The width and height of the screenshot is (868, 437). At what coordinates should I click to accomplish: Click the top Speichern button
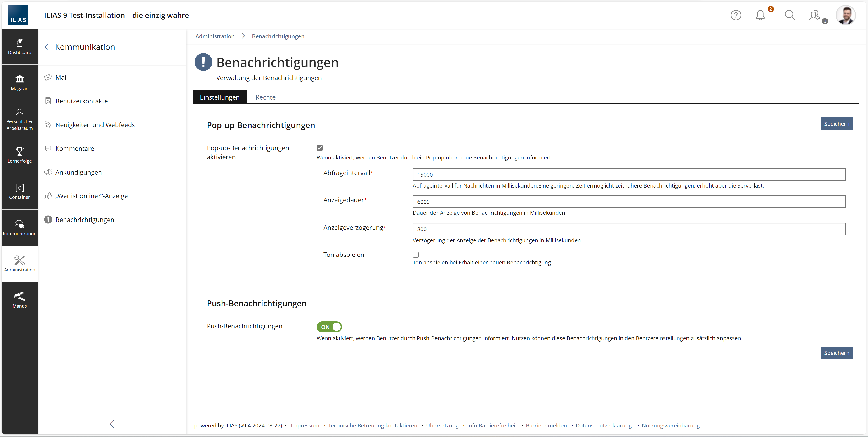836,124
